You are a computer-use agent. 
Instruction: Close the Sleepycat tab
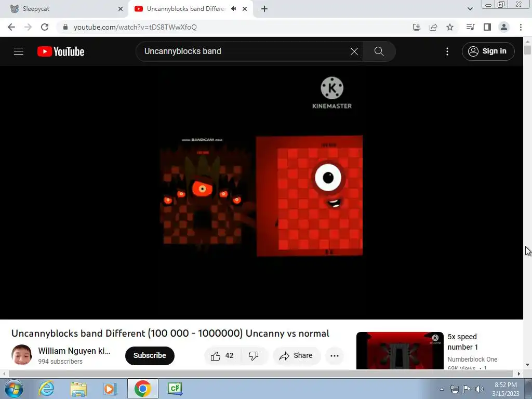pyautogui.click(x=121, y=9)
